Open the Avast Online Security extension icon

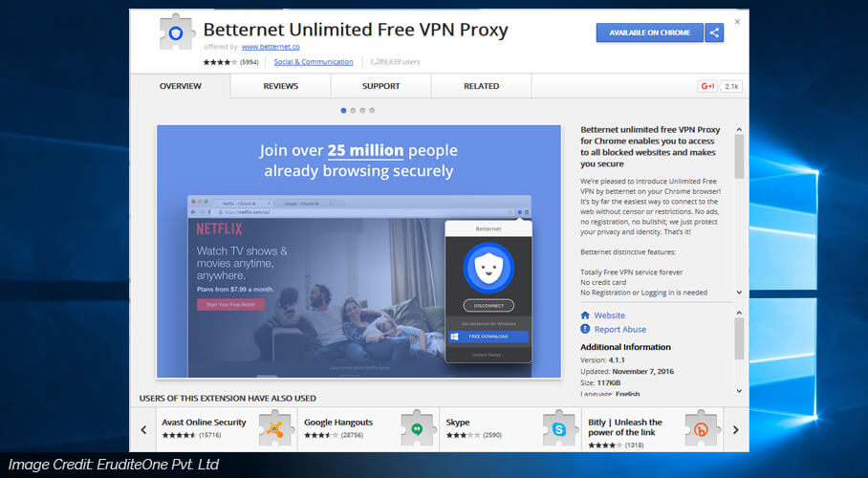pos(275,428)
